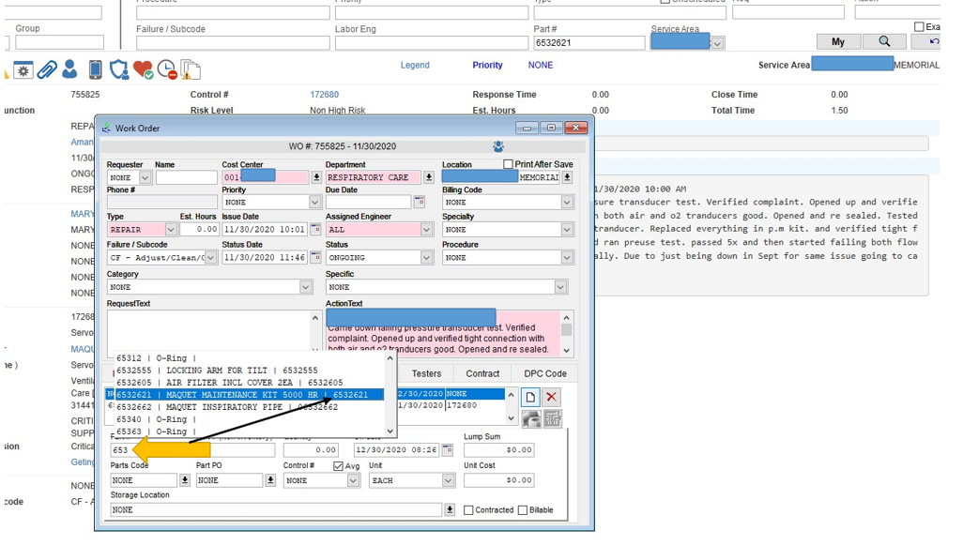Click the grayed printer icon below new part
Image resolution: width=963 pixels, height=560 pixels.
[x=530, y=419]
